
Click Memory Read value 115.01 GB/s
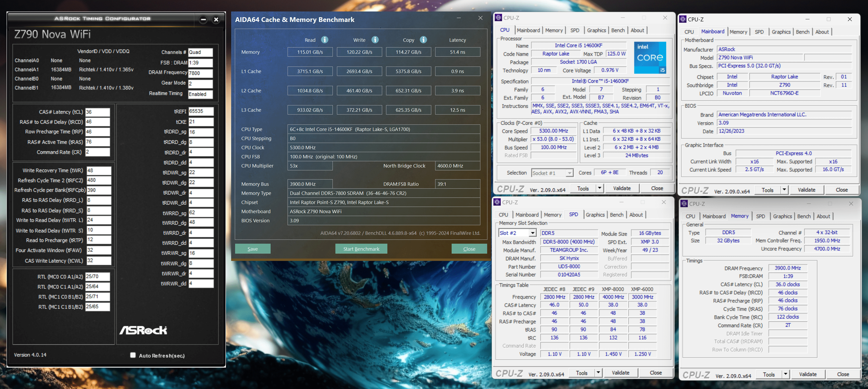coord(310,52)
